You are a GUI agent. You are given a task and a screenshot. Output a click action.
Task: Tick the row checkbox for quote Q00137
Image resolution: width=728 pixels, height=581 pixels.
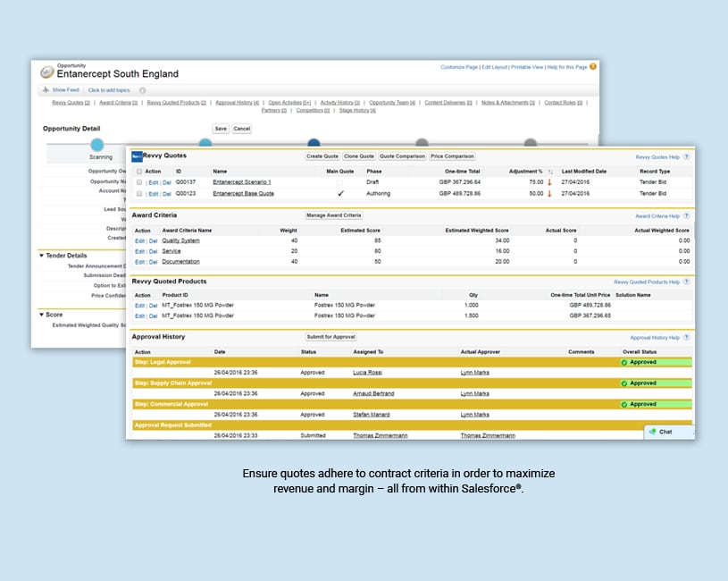tap(139, 182)
